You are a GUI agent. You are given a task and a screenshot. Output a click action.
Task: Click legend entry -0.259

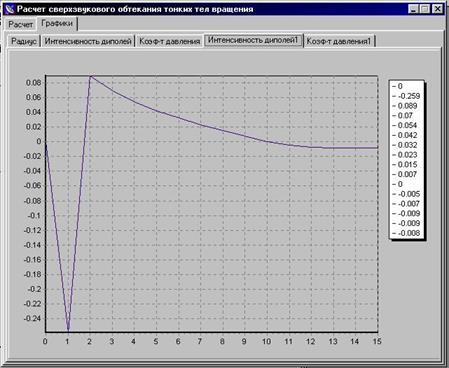coord(406,96)
